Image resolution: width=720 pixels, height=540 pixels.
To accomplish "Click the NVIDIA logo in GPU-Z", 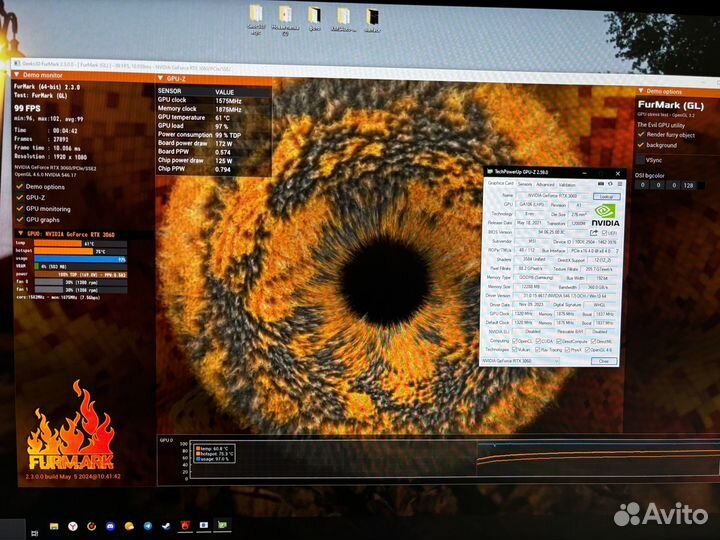I will click(606, 215).
